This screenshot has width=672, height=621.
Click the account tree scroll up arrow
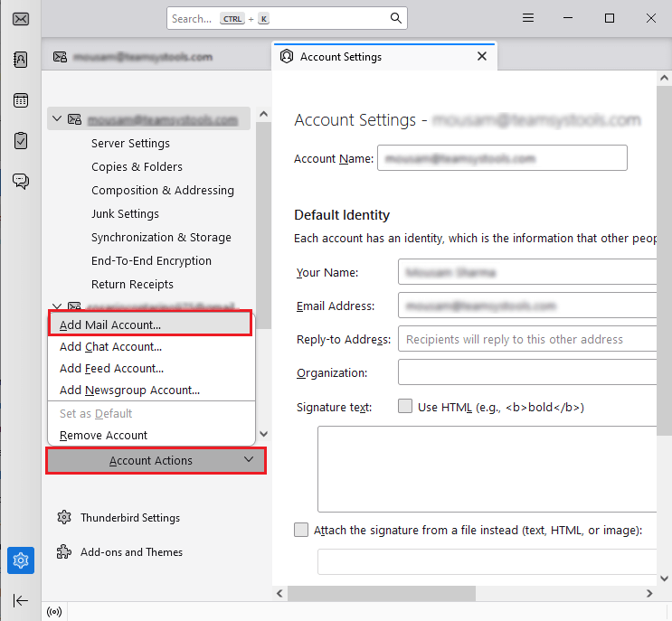(263, 114)
